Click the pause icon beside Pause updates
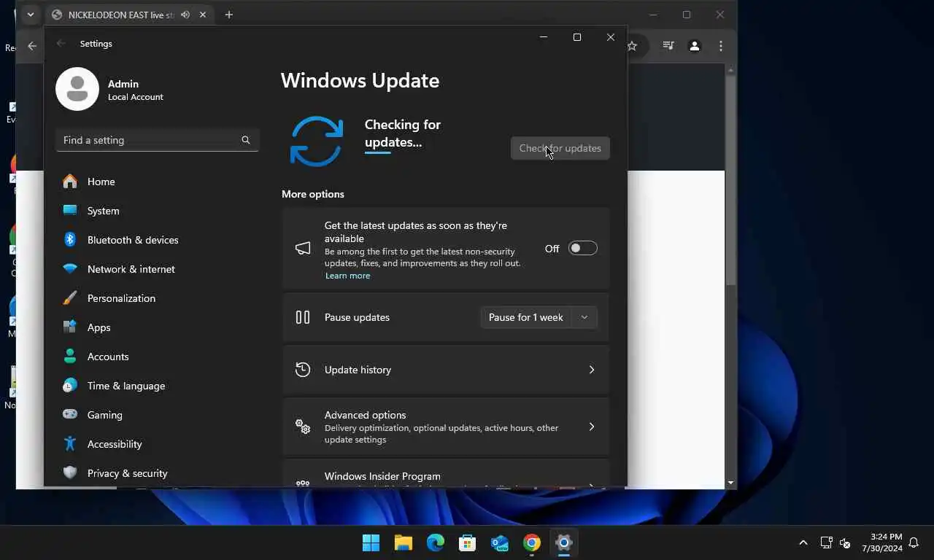Viewport: 934px width, 560px height. coord(303,317)
